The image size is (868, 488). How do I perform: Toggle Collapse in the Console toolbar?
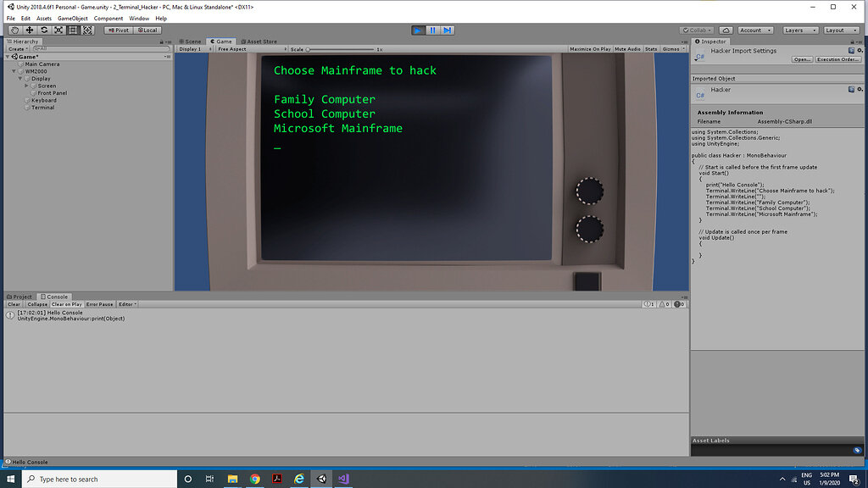click(36, 304)
